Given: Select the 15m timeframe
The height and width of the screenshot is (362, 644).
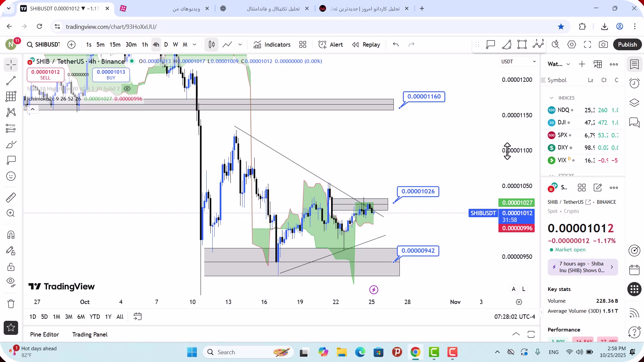Looking at the screenshot, I should (115, 45).
